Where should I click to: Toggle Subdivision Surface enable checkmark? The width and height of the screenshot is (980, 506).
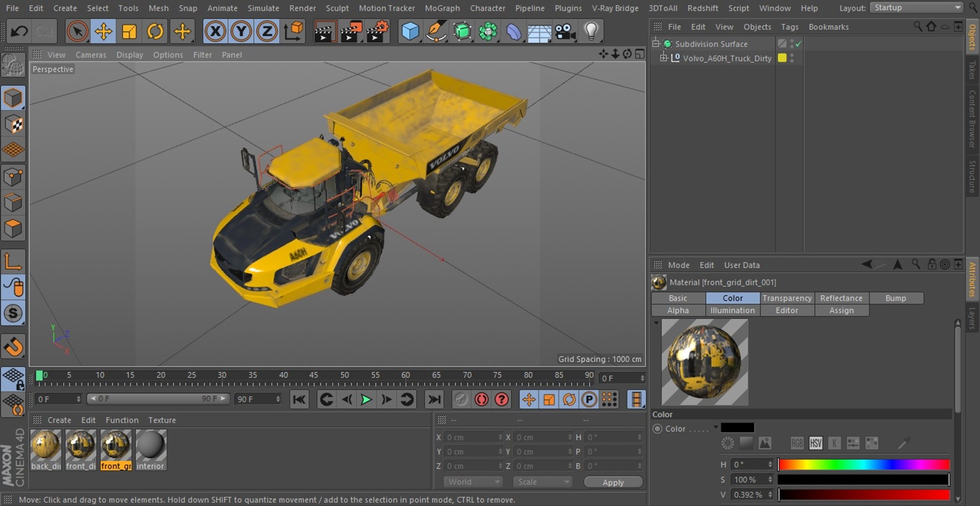click(799, 44)
